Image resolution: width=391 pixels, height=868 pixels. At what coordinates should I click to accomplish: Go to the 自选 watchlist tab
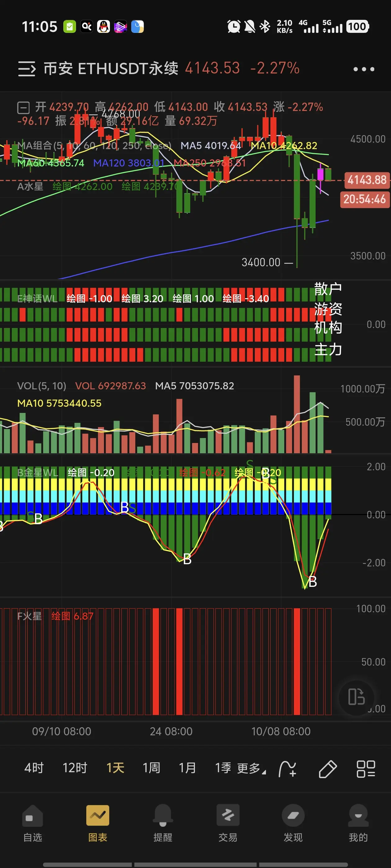point(33,824)
